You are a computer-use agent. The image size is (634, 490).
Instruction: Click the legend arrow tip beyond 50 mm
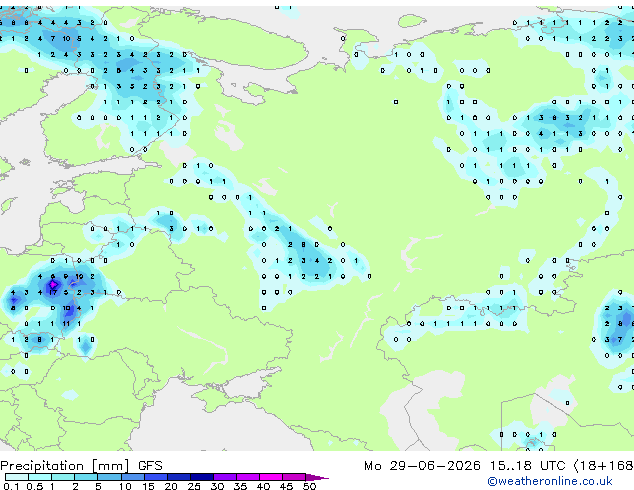(317, 477)
